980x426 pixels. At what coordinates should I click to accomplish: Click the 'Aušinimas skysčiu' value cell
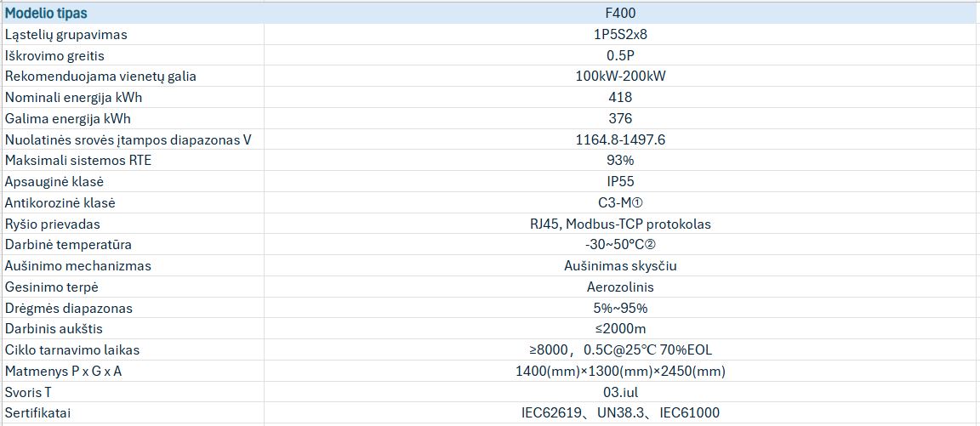620,265
